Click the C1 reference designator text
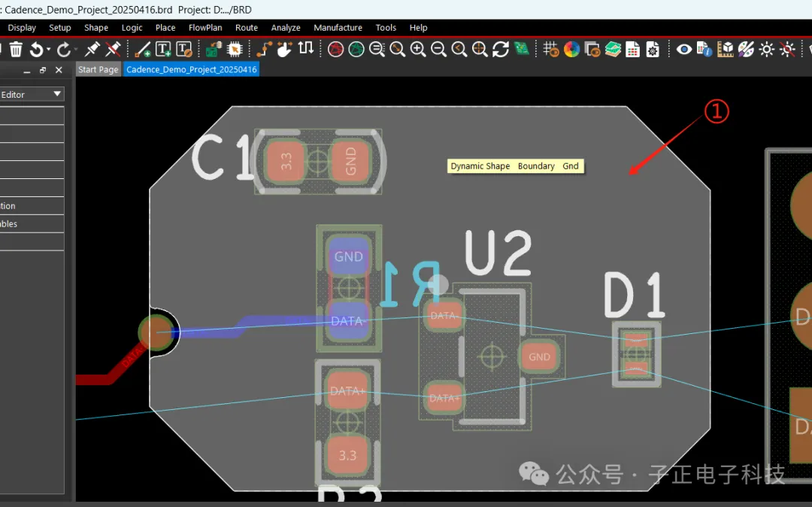The image size is (812, 507). coord(223,157)
